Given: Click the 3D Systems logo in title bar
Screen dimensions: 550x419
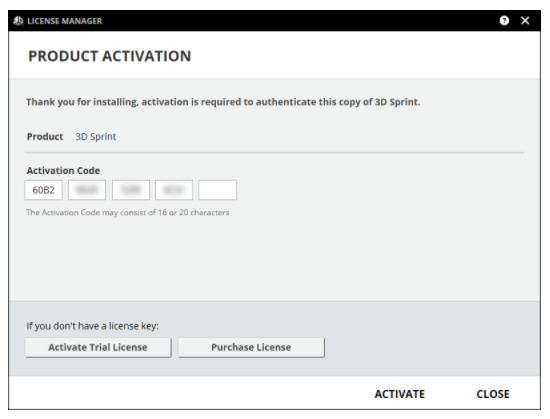Looking at the screenshot, I should click(18, 21).
